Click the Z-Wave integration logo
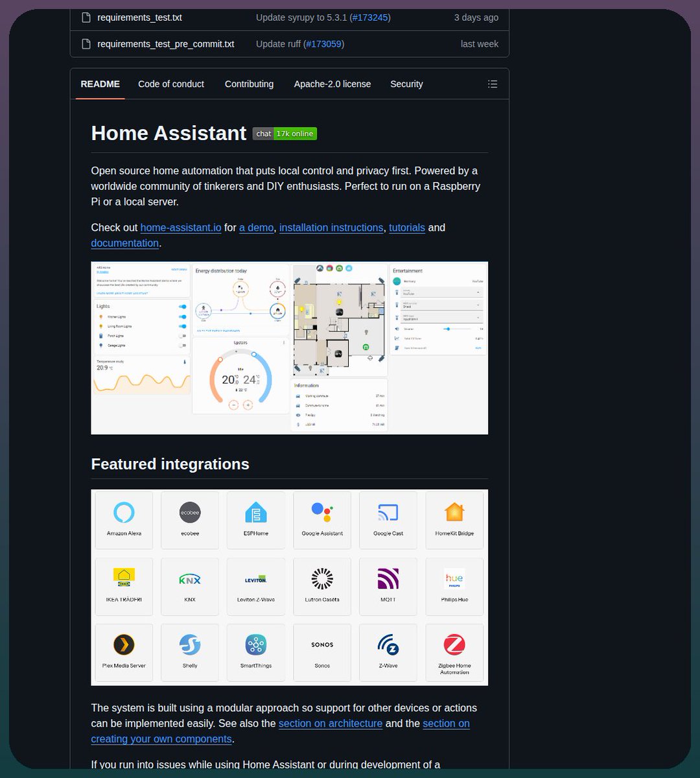 (x=388, y=644)
